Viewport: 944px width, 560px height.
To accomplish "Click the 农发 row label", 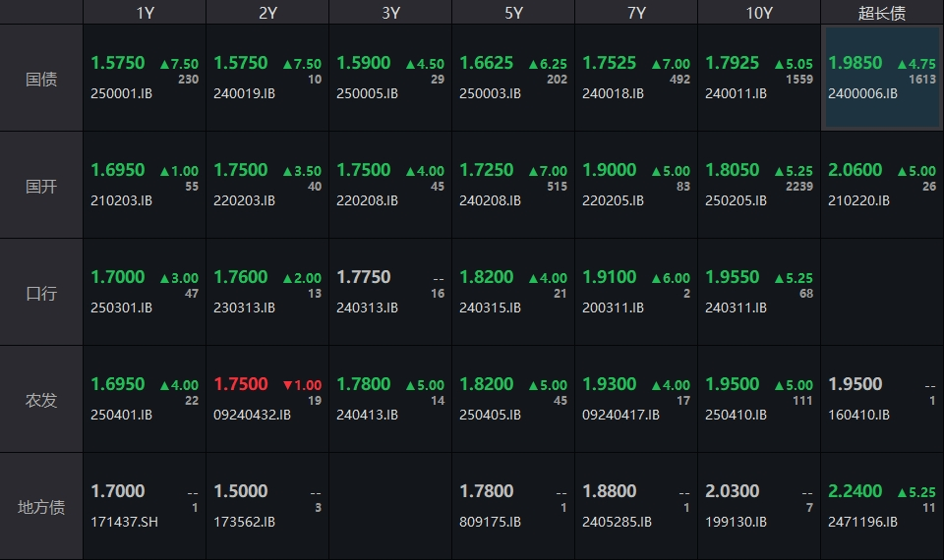I will coord(41,400).
